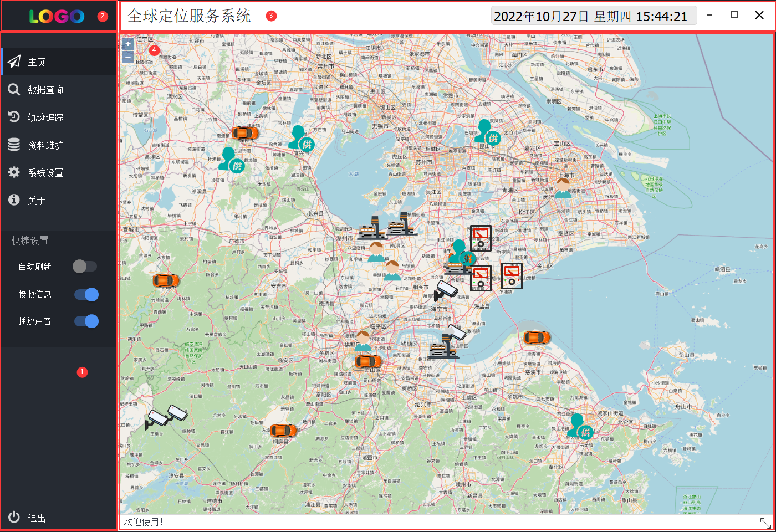776x532 pixels.
Task: Click the 海盐县 label on the map
Action: [482, 306]
